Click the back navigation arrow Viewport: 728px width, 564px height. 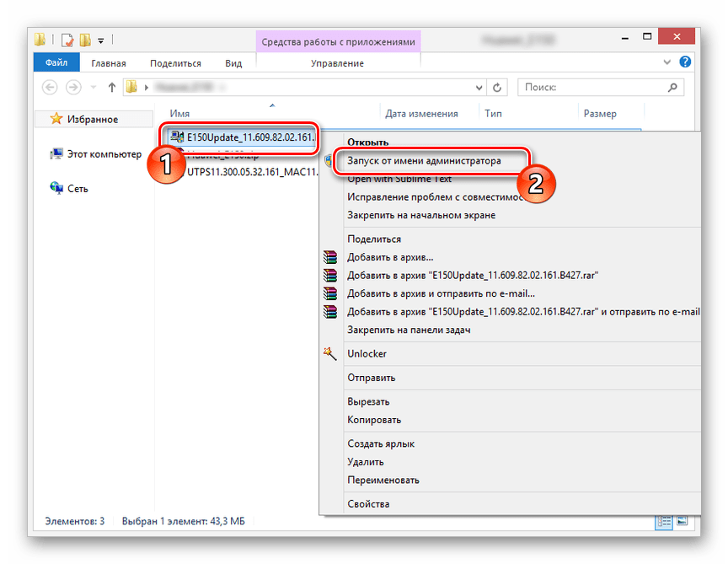[x=50, y=88]
